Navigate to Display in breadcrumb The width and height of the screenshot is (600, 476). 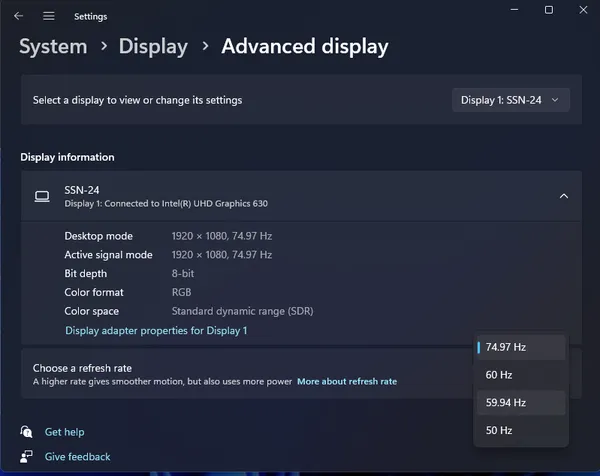point(153,46)
